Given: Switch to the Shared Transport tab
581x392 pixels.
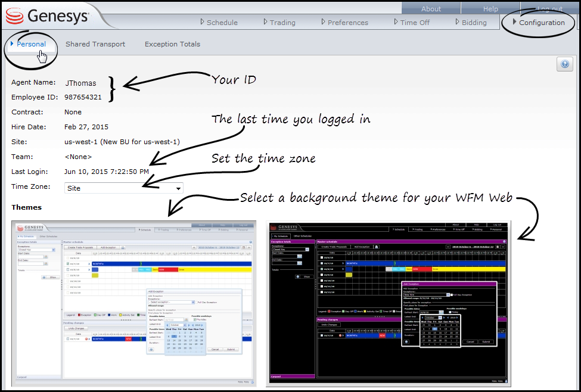Looking at the screenshot, I should point(95,44).
